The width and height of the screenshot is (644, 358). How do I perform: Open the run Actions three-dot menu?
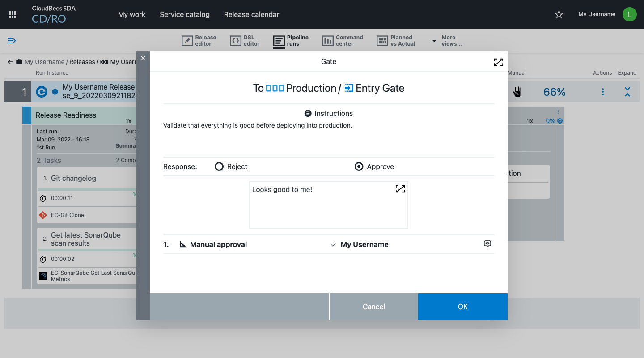(602, 92)
